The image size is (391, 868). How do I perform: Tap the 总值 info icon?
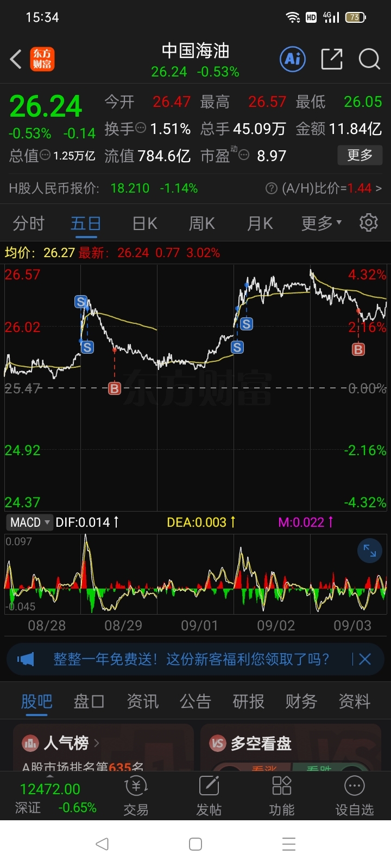(x=46, y=156)
